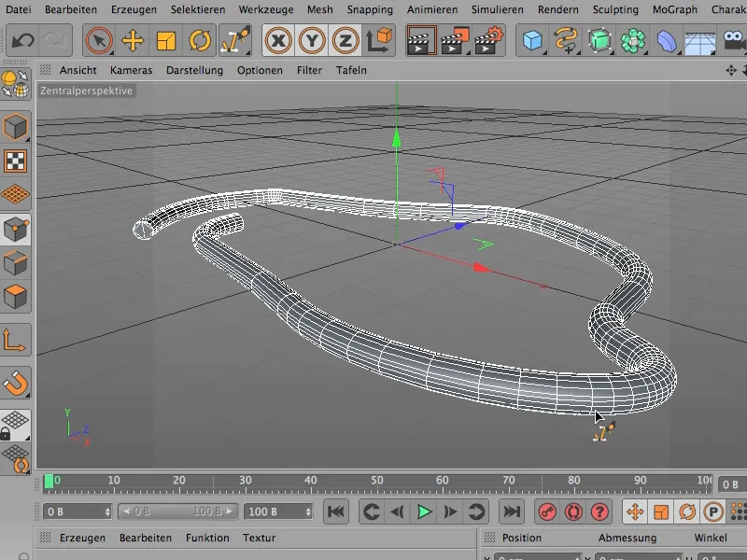Toggle snapping magnet icon
Viewport: 747px width, 560px height.
15,383
